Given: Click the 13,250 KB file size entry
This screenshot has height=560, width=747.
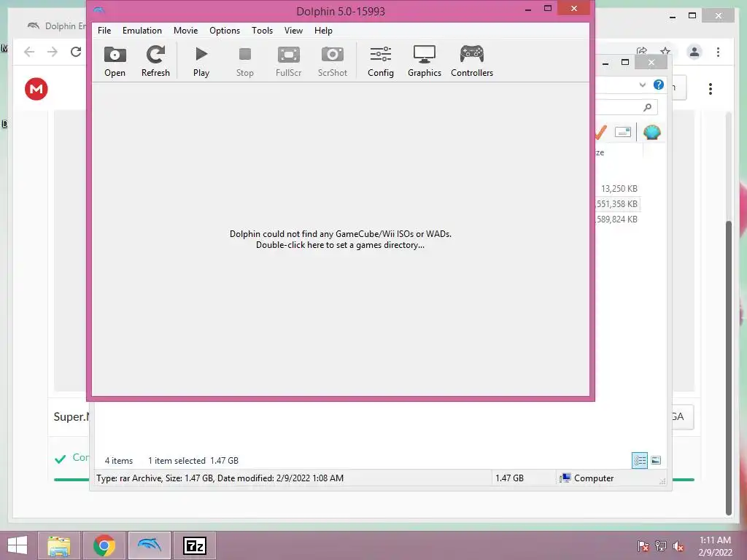Looking at the screenshot, I should coord(619,189).
